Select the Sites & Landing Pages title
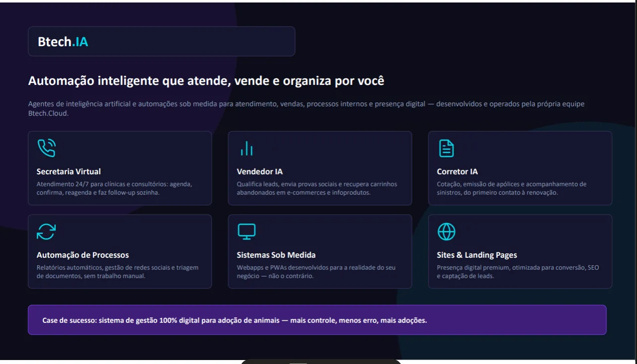The width and height of the screenshot is (637, 364). pos(477,255)
